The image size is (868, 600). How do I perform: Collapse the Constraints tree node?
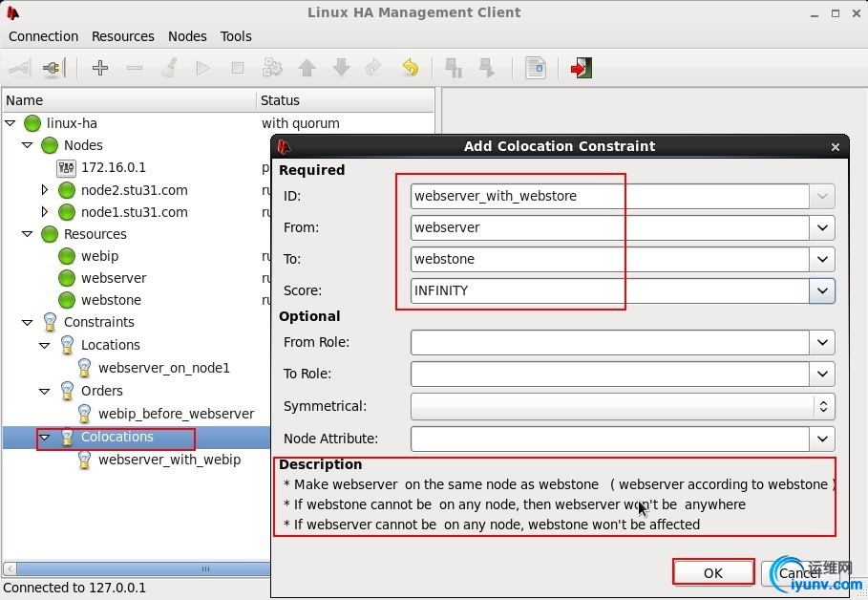pos(28,322)
